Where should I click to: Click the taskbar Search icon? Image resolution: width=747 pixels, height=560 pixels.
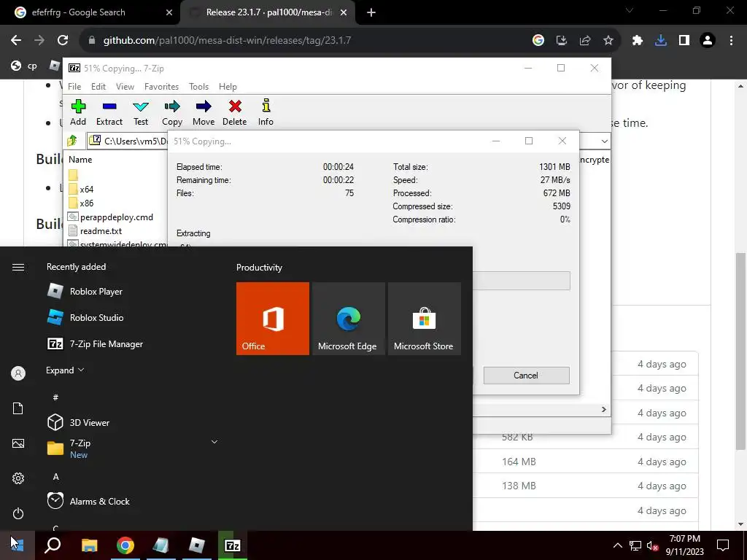53,545
